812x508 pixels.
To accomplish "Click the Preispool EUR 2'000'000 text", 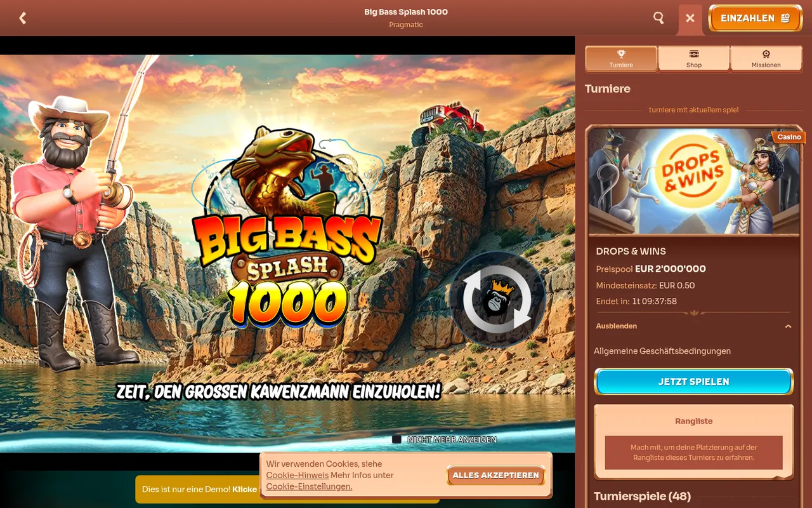I will [651, 269].
